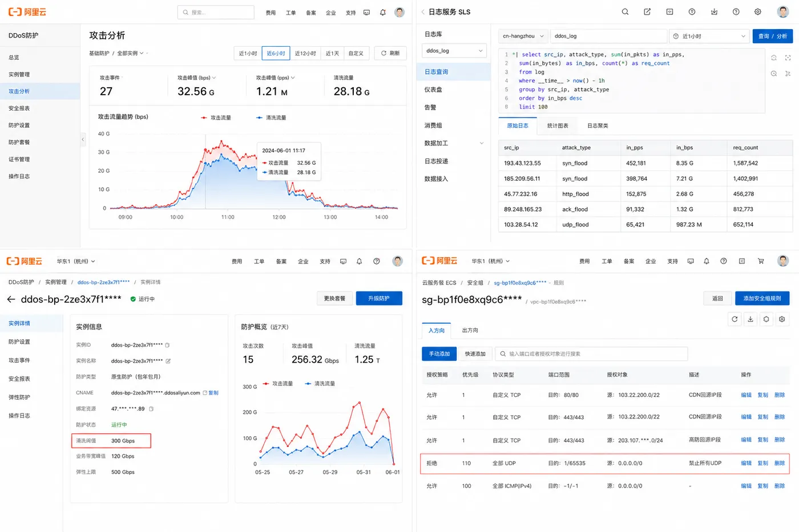The image size is (799, 532).
Task: Click the copy icon next to instance ID
Action: [x=167, y=345]
